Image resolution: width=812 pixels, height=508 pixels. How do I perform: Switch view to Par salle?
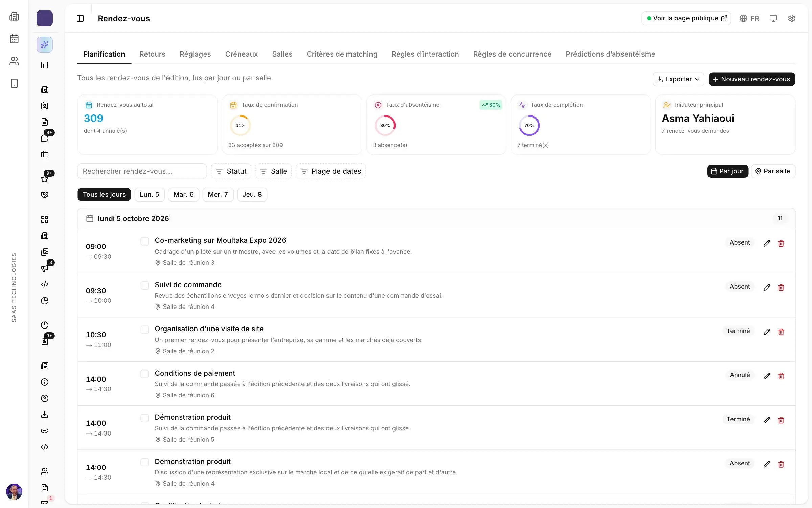(773, 171)
